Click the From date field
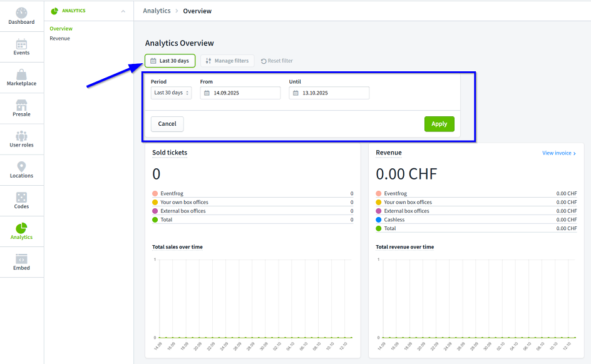The image size is (591, 364). 240,93
